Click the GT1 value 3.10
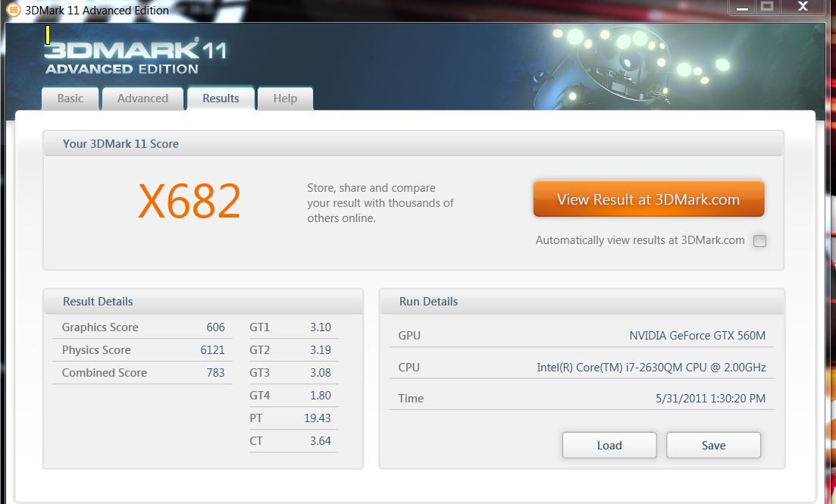This screenshot has width=836, height=504. tap(321, 327)
